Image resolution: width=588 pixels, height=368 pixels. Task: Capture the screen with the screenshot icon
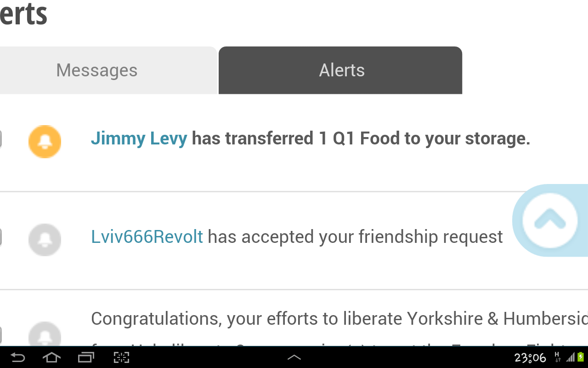pyautogui.click(x=121, y=357)
